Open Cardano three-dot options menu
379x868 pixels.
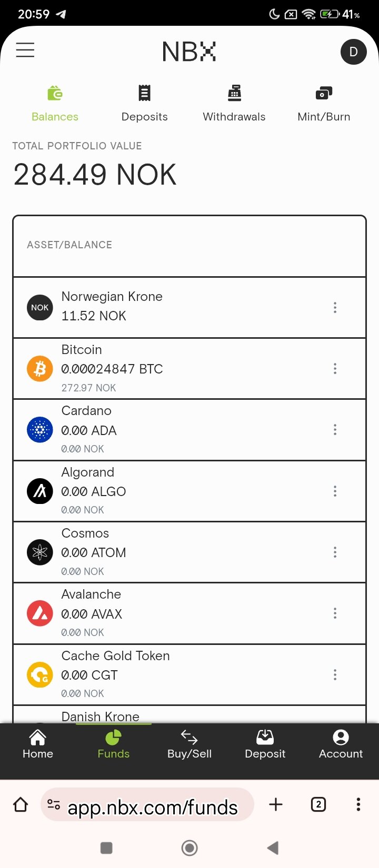coord(335,430)
